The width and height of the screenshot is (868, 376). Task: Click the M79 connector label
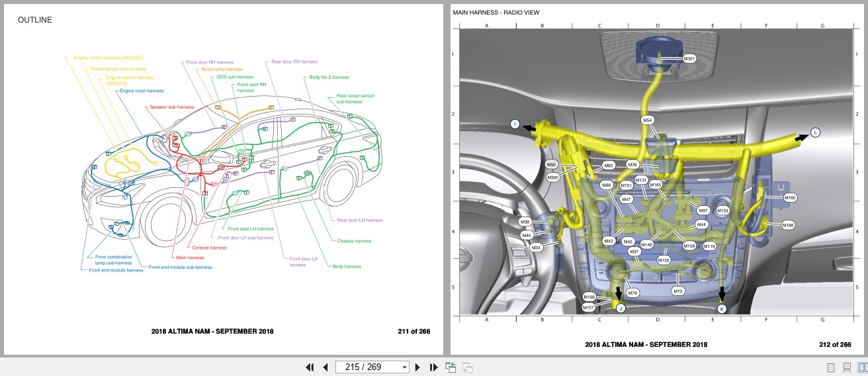[632, 293]
